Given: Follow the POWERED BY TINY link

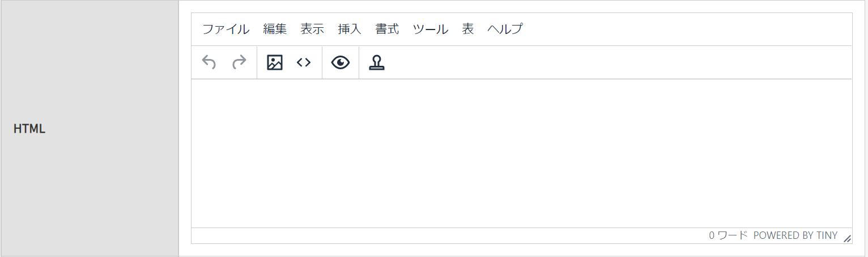Looking at the screenshot, I should point(795,235).
